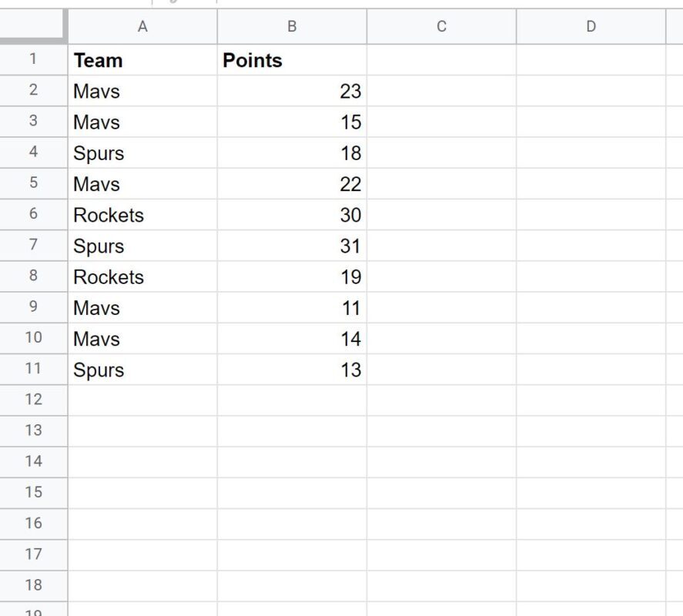Click empty cell C2
This screenshot has height=616, width=683.
pos(441,91)
